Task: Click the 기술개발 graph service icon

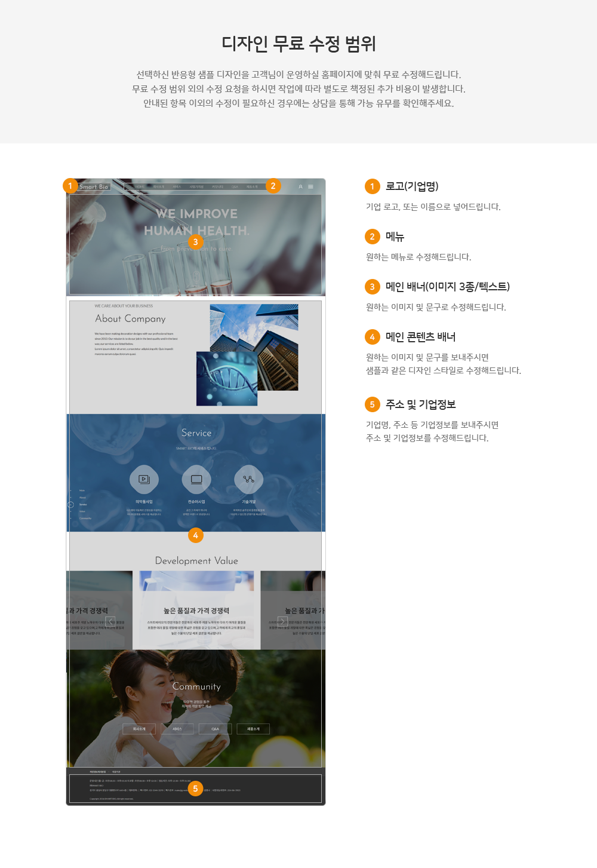Action: (248, 479)
